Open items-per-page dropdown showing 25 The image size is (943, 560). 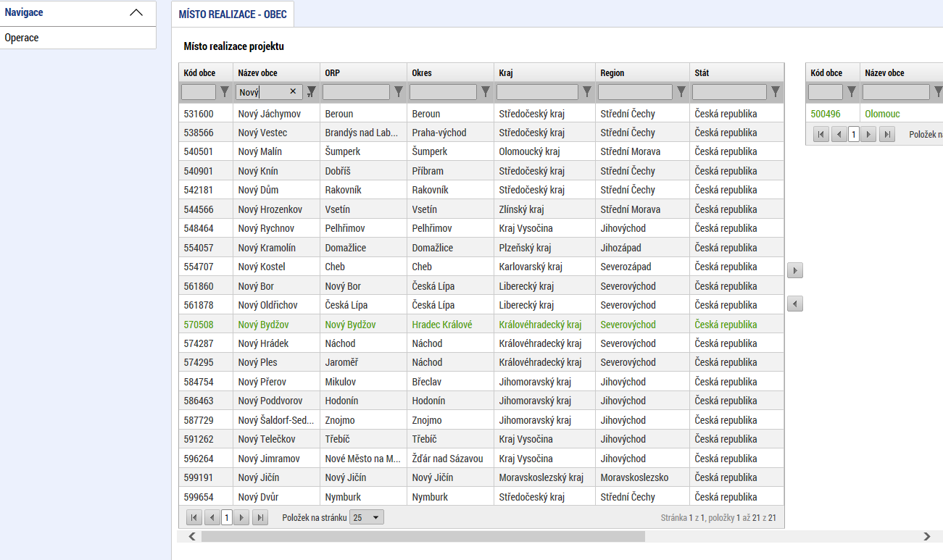tap(367, 517)
